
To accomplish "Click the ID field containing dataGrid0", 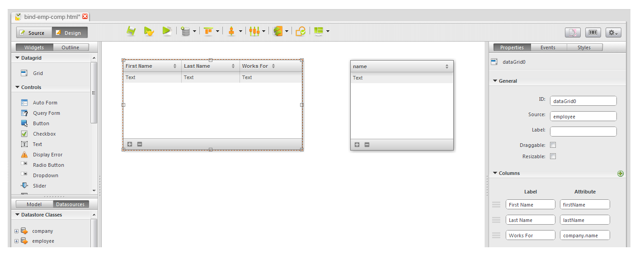I will pyautogui.click(x=583, y=101).
